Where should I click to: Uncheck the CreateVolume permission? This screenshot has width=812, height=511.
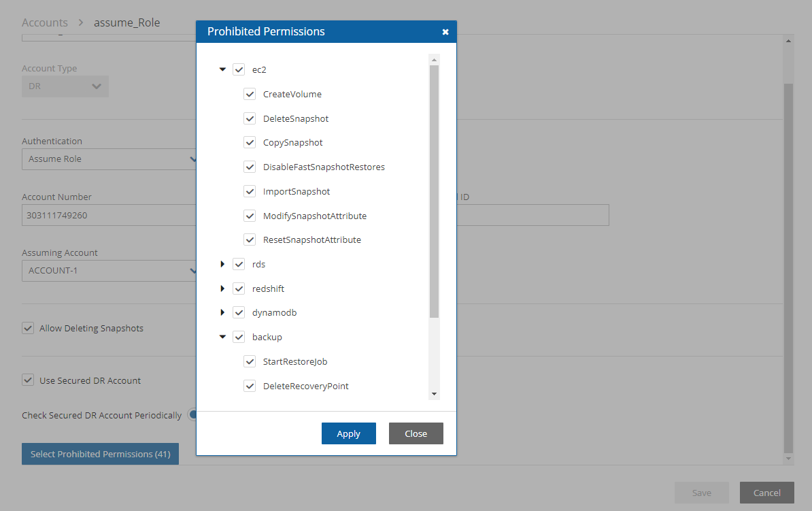coord(250,94)
